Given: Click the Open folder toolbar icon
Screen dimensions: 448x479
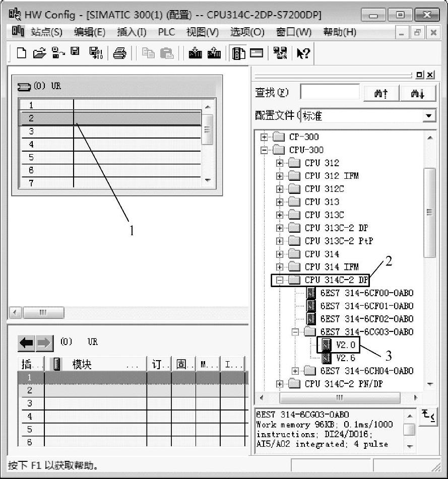Looking at the screenshot, I should coord(39,53).
